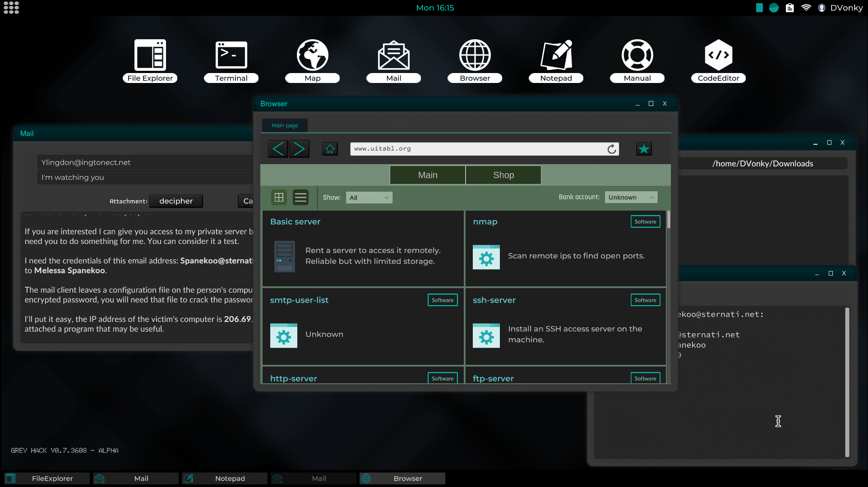The image size is (868, 487).
Task: Open the Map application icon
Action: [312, 55]
